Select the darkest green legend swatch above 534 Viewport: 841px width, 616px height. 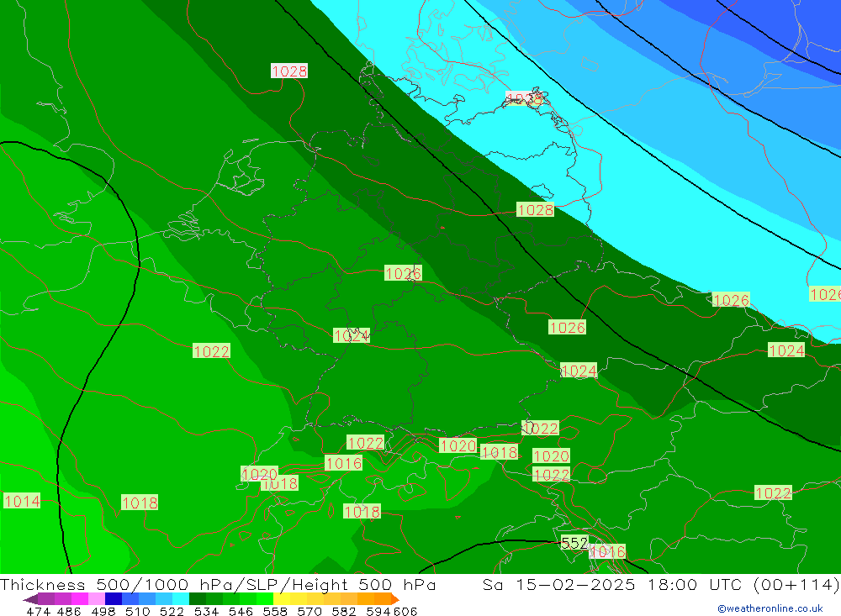tap(198, 599)
